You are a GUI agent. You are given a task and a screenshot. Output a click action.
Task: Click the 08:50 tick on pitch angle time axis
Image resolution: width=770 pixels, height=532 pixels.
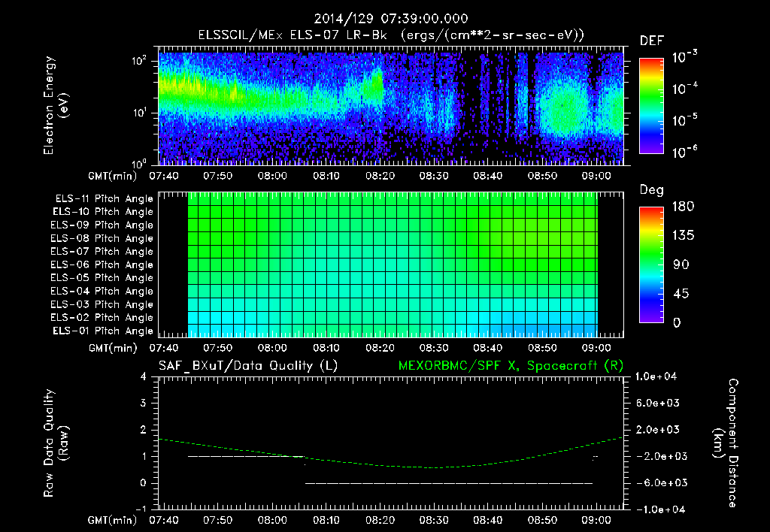542,348
